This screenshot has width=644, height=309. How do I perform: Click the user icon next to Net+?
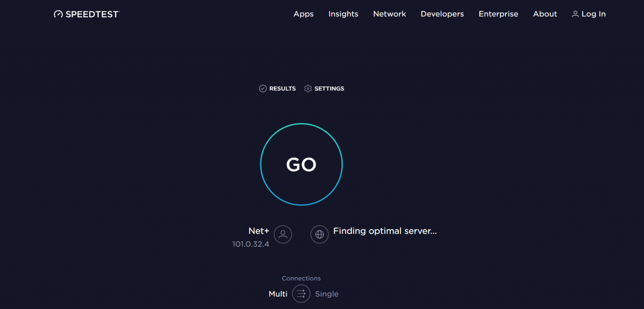coord(283,234)
